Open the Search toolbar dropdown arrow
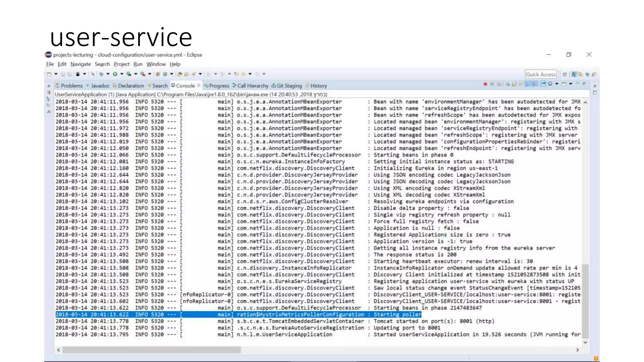This screenshot has height=362, width=644. (200, 74)
